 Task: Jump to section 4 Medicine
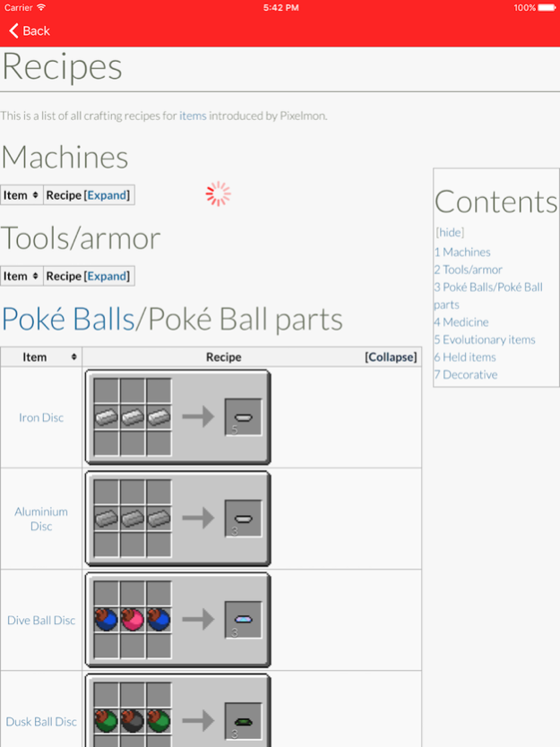[x=461, y=322]
